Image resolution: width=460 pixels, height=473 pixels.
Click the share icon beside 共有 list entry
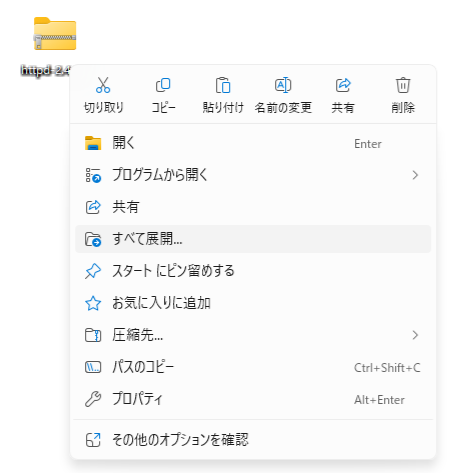[93, 207]
